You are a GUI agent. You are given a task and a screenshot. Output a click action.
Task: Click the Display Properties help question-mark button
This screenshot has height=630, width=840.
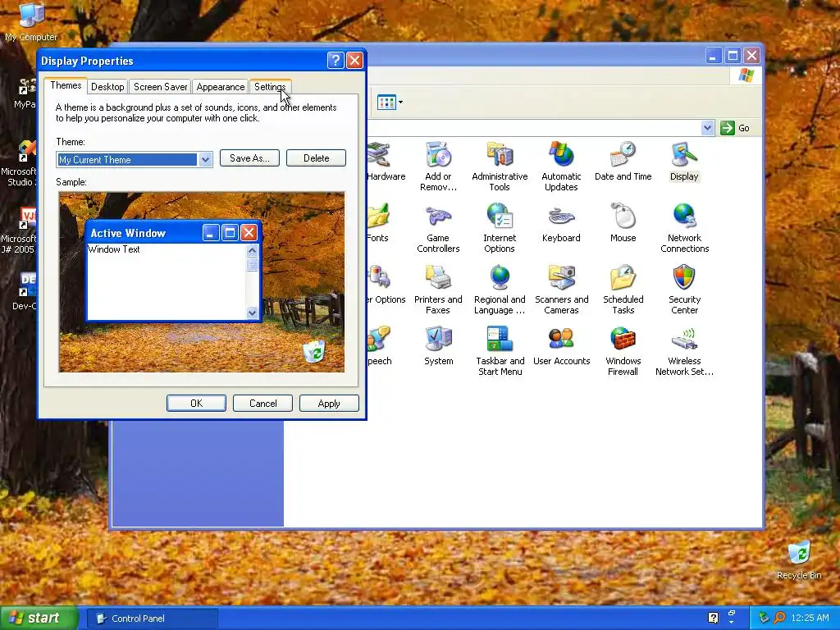(x=336, y=60)
